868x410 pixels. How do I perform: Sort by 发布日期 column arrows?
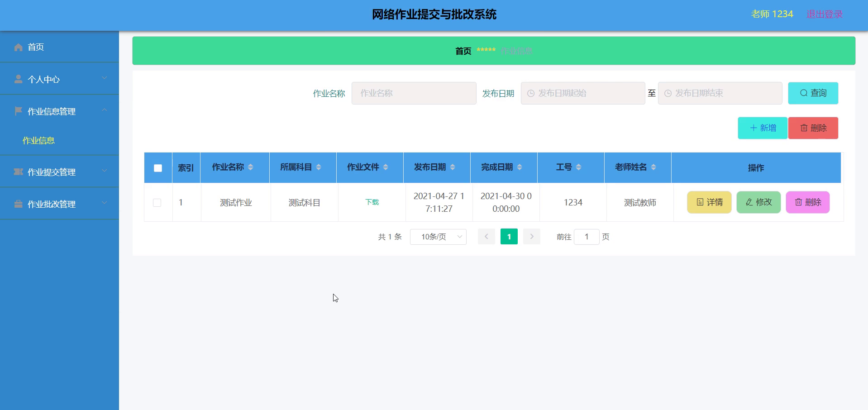tap(452, 167)
